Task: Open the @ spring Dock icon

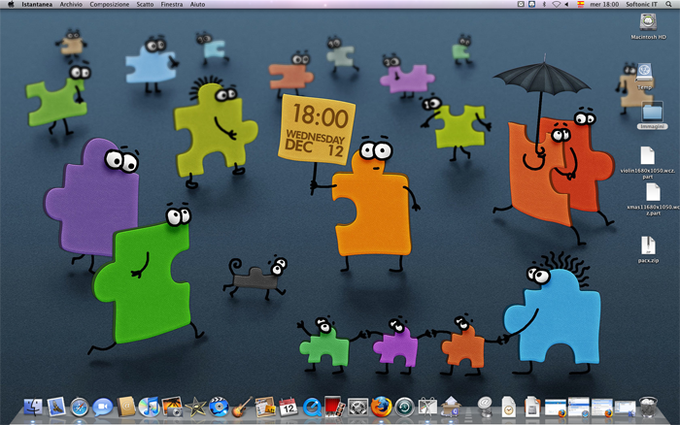Action: point(485,407)
